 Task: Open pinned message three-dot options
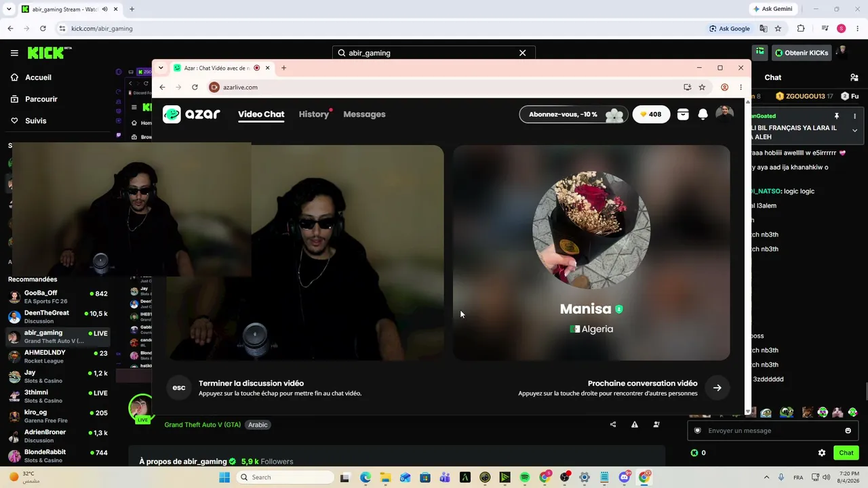coord(854,116)
